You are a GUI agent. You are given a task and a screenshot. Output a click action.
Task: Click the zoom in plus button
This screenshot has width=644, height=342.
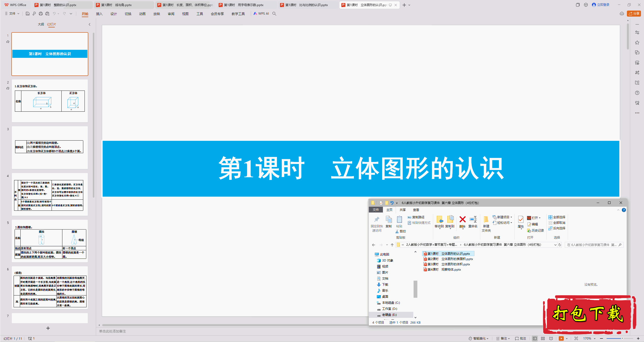click(x=638, y=338)
